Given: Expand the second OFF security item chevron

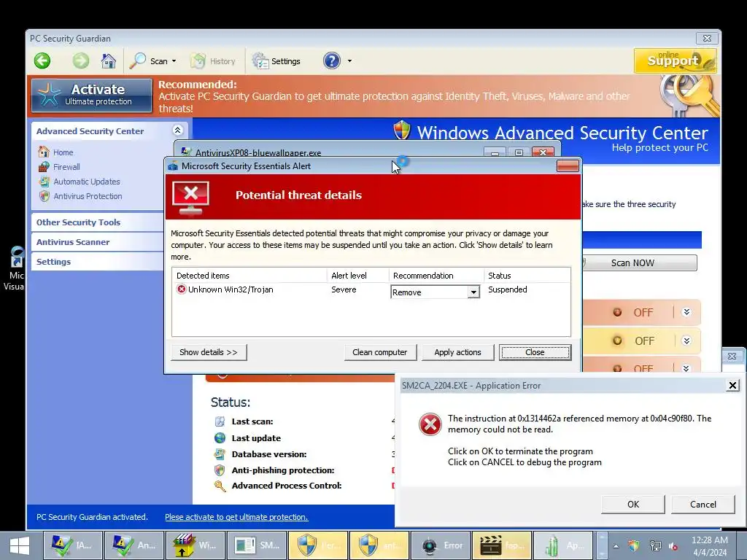Looking at the screenshot, I should click(686, 341).
